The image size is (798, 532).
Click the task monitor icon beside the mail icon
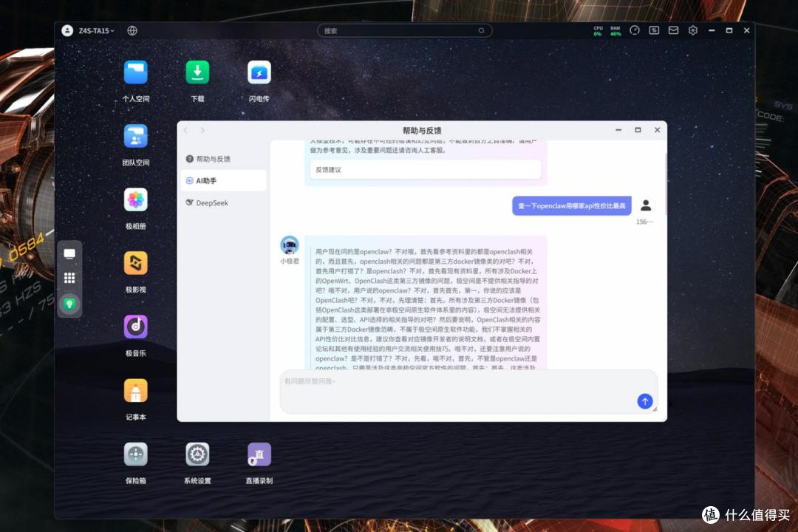654,30
